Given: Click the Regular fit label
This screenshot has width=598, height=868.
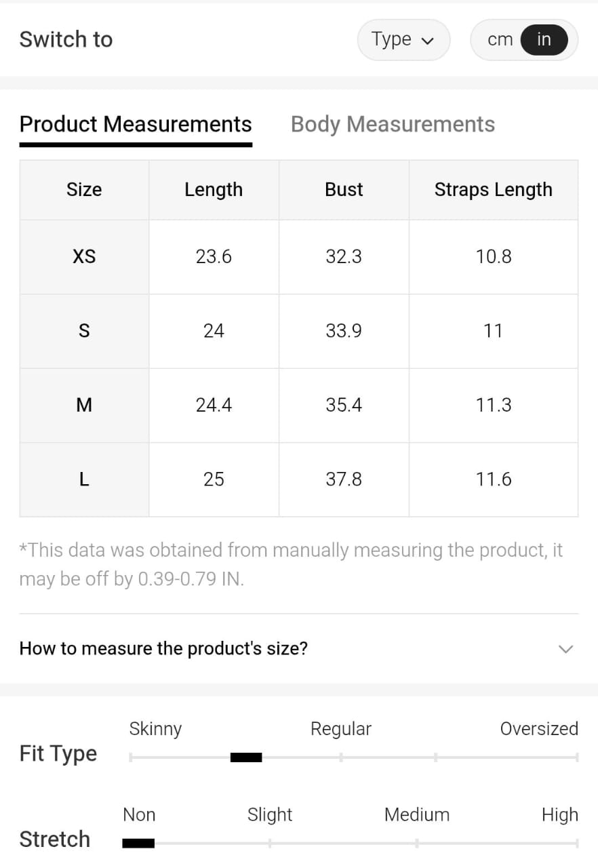Looking at the screenshot, I should click(341, 729).
